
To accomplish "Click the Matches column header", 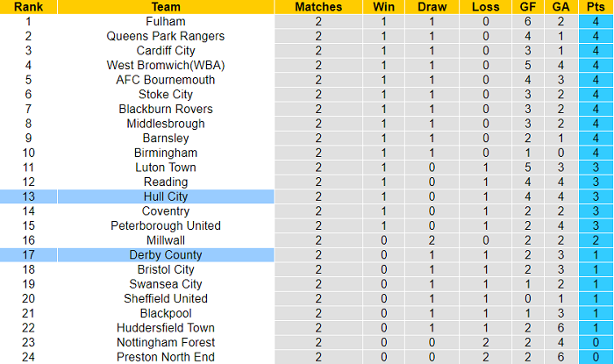I will [x=318, y=6].
